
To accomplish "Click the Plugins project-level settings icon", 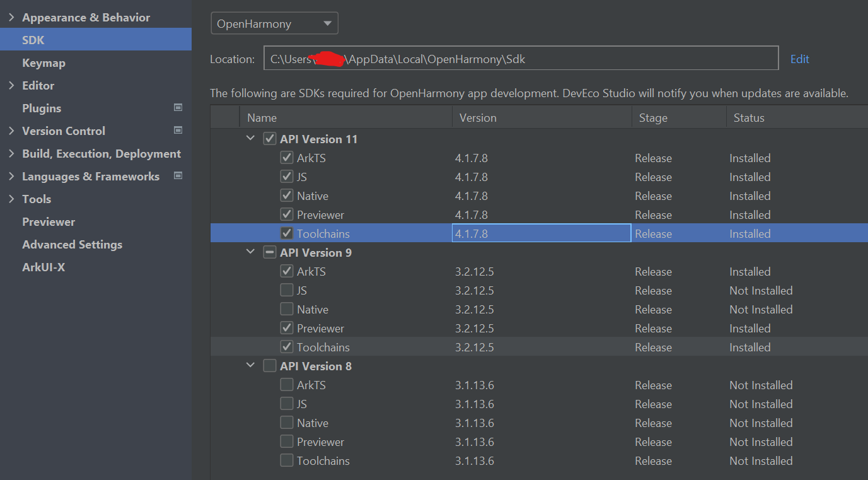I will (x=178, y=108).
